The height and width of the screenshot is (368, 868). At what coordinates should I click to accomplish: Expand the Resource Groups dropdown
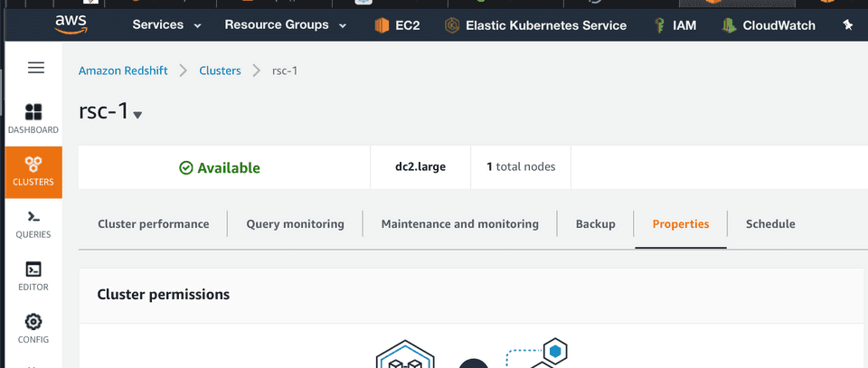click(285, 25)
